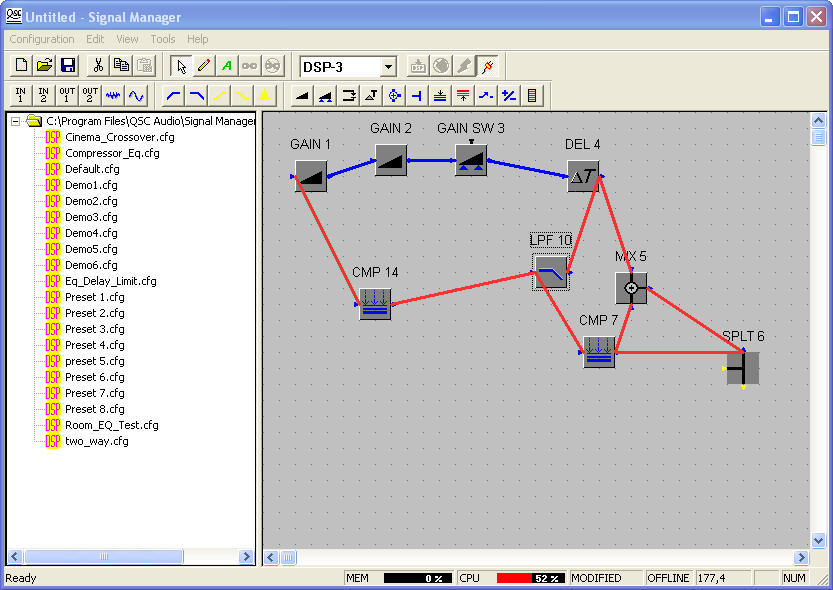Open the Tools menu
The height and width of the screenshot is (590, 833).
[163, 39]
